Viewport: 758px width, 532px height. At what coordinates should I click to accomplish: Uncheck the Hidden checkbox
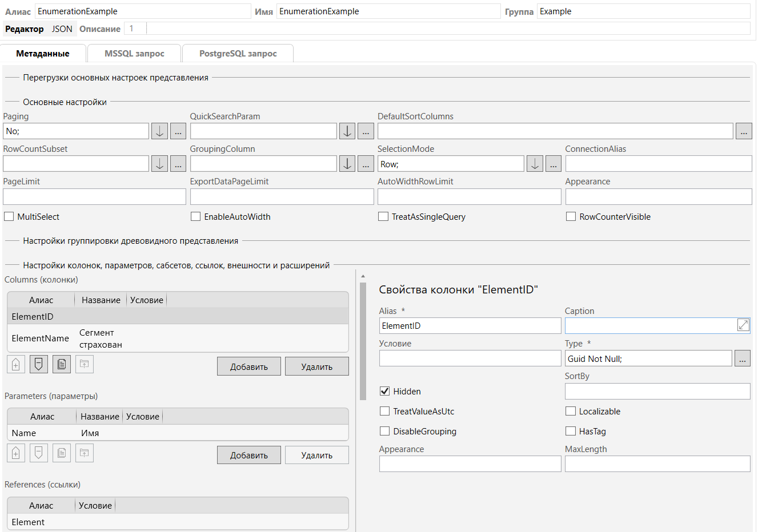pyautogui.click(x=385, y=392)
